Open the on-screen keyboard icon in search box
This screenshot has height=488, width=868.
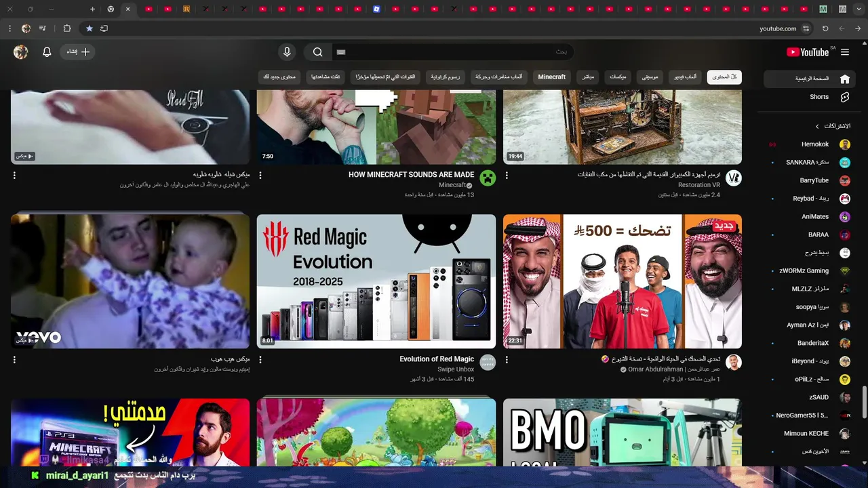(x=341, y=52)
